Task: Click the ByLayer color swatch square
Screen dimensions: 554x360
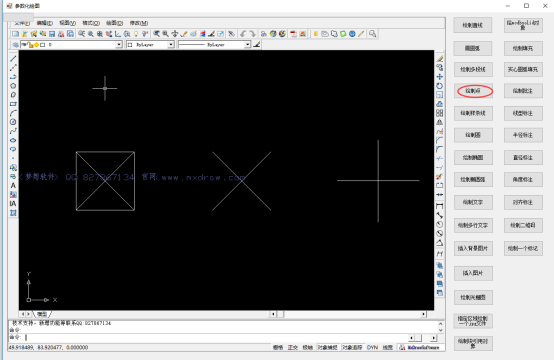Action: click(130, 45)
